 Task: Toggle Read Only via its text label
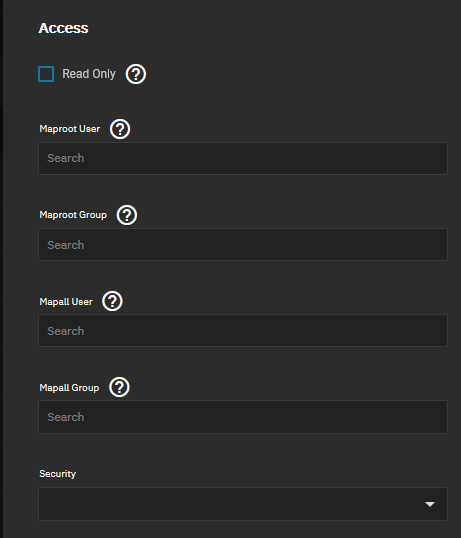(x=89, y=74)
